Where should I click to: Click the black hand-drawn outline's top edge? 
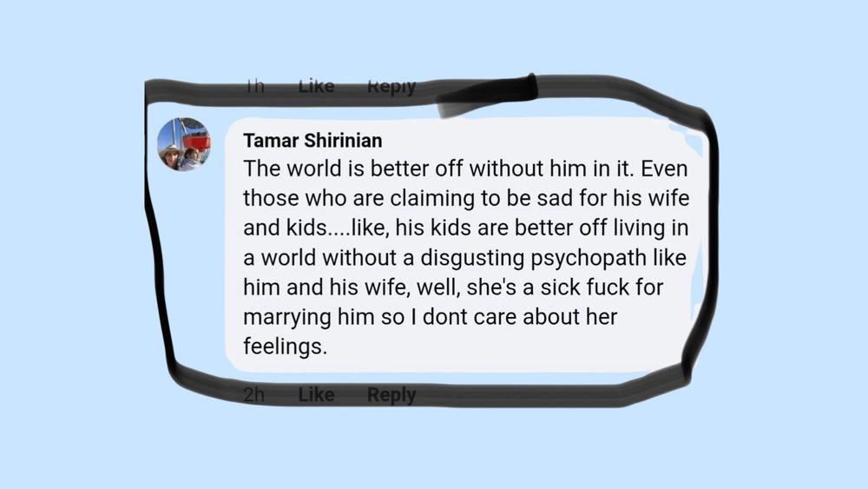[347, 88]
